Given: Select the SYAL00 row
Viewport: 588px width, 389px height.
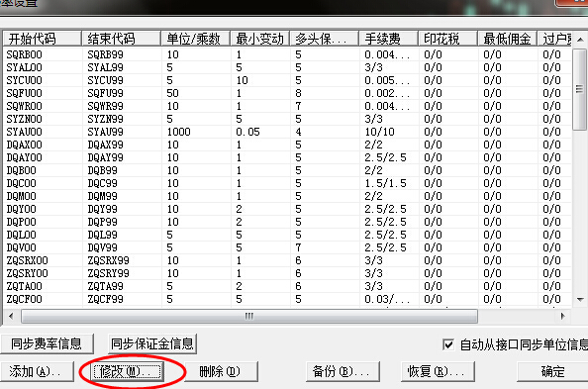Looking at the screenshot, I should tap(287, 67).
